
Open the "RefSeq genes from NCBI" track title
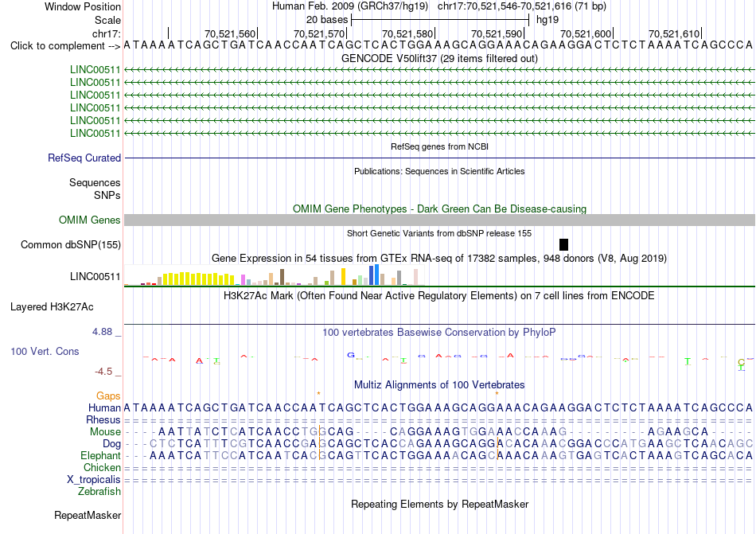[439, 146]
